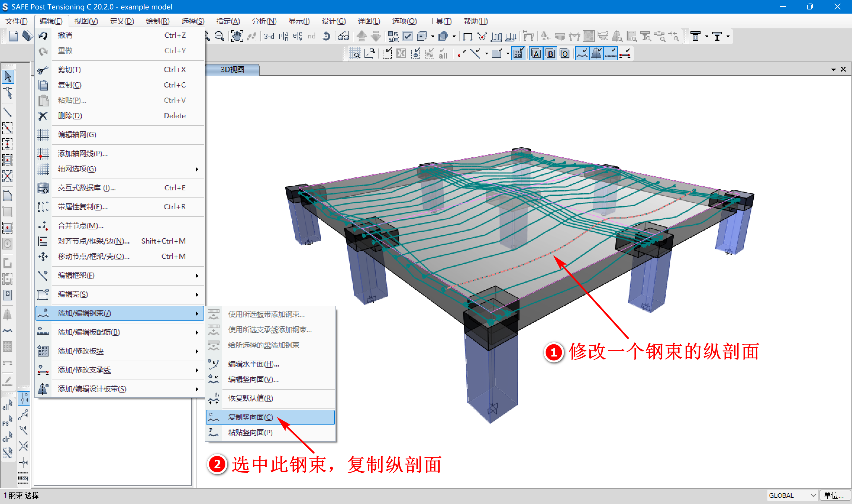This screenshot has width=852, height=504.
Task: Click the glasses perspective toggle icon
Action: coord(343,36)
